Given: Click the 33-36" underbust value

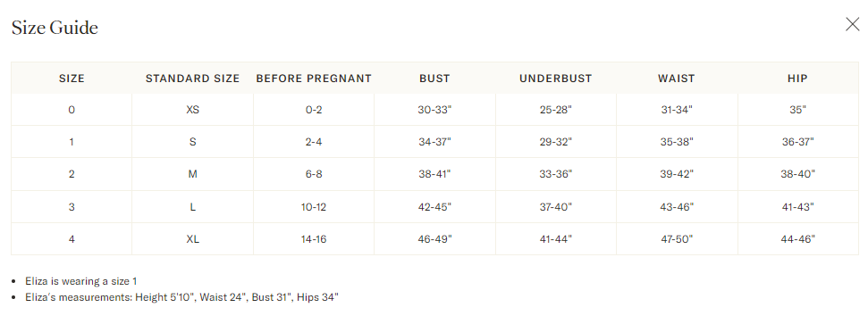Looking at the screenshot, I should pos(556,174).
